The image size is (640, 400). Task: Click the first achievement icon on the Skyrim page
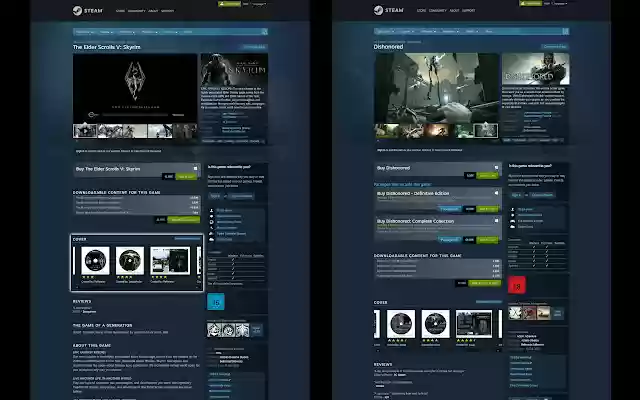[213, 329]
